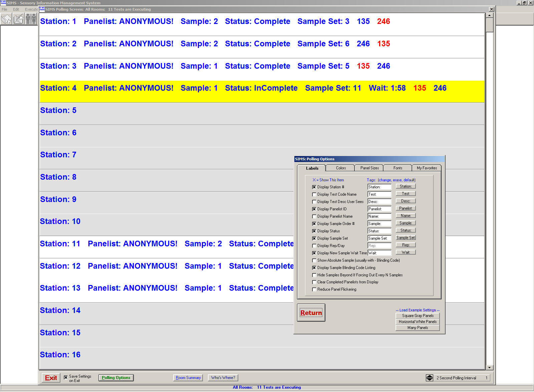Screen dimensions: 534x392
Task: Click the Polling Options button
Action: tap(116, 378)
